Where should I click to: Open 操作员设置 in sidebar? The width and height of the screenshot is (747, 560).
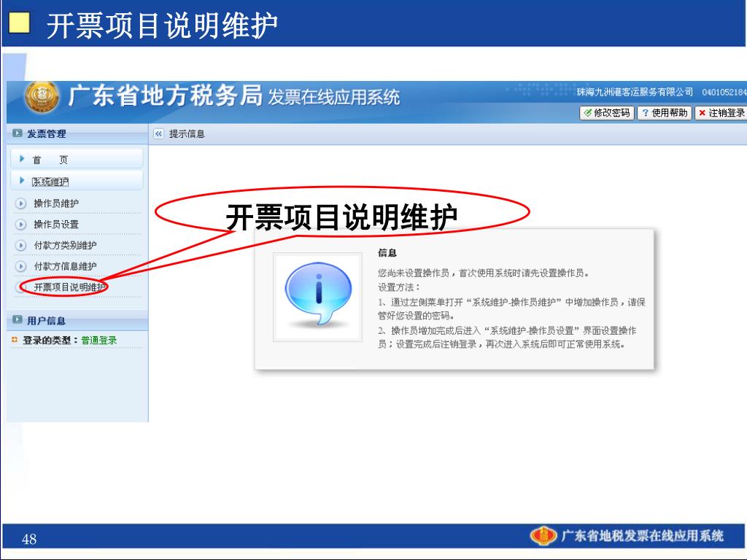(x=56, y=225)
